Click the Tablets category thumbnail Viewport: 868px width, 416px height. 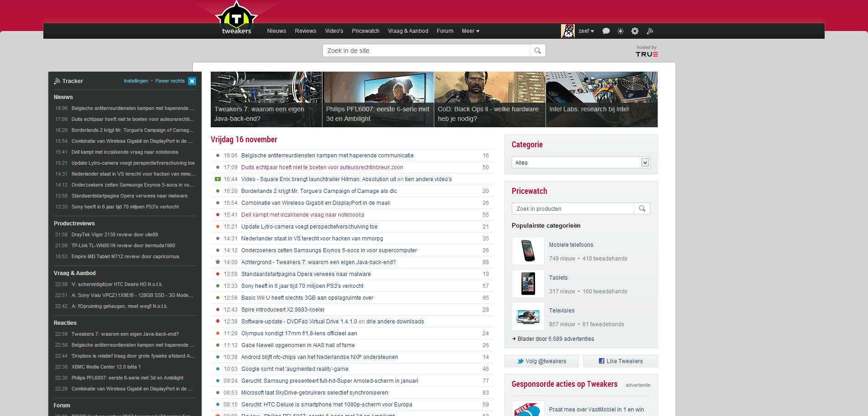pos(528,284)
